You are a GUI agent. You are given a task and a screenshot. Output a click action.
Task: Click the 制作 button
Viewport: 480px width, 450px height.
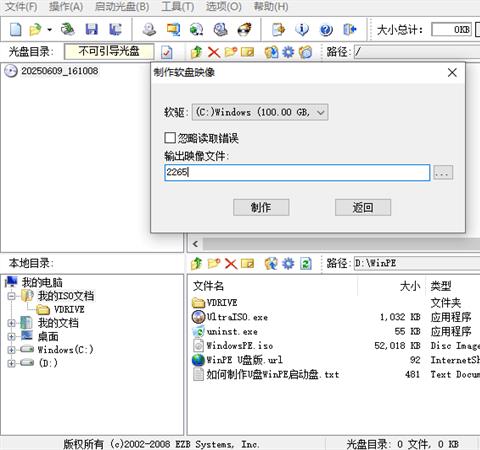[x=261, y=208]
